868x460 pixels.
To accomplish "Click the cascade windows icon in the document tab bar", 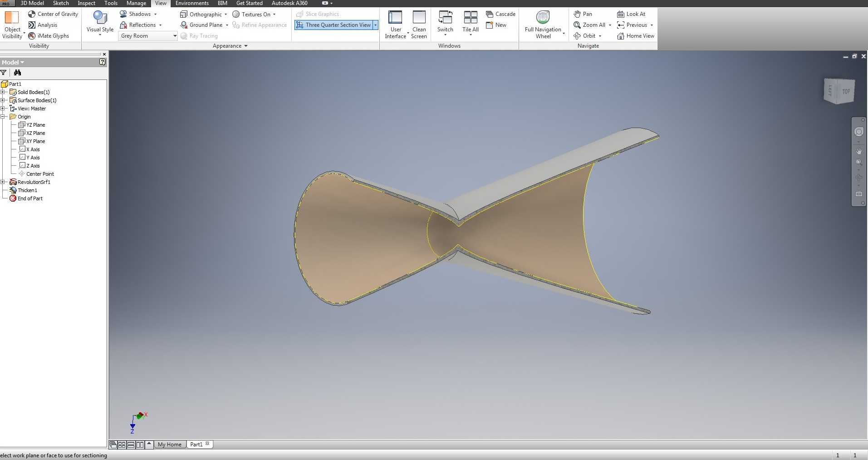I will tap(113, 445).
